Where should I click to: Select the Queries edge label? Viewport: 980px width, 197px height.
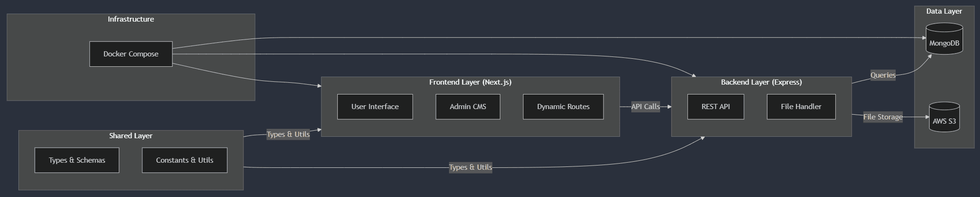click(882, 75)
